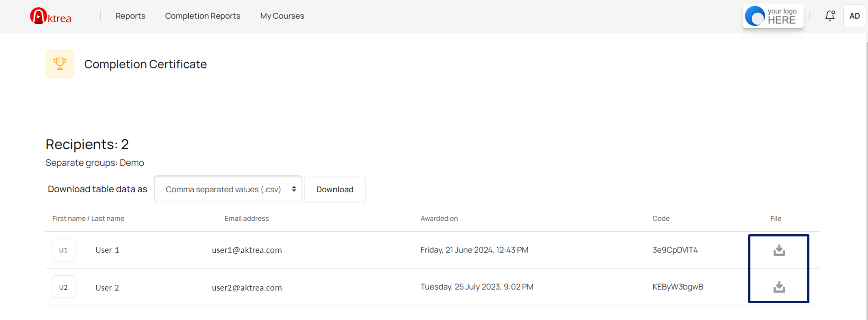Go to Completion Reports
This screenshot has width=868, height=320.
point(202,16)
